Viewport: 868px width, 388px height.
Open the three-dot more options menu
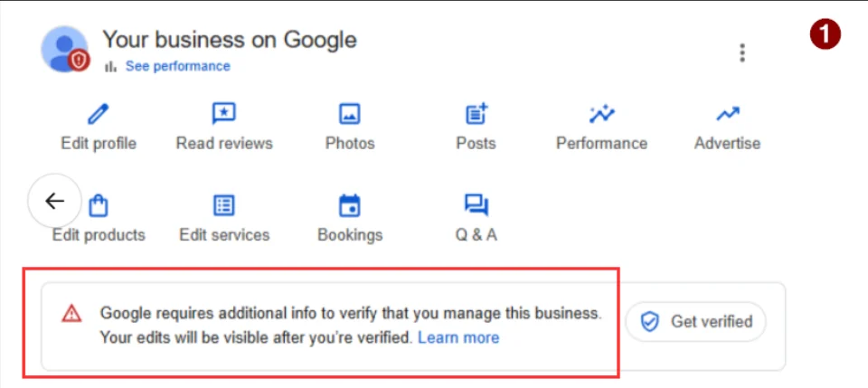tap(742, 52)
